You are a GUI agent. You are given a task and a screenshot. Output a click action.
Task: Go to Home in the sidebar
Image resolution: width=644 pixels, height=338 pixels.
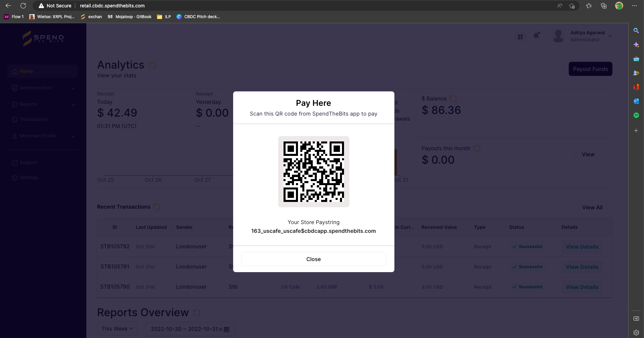[43, 71]
